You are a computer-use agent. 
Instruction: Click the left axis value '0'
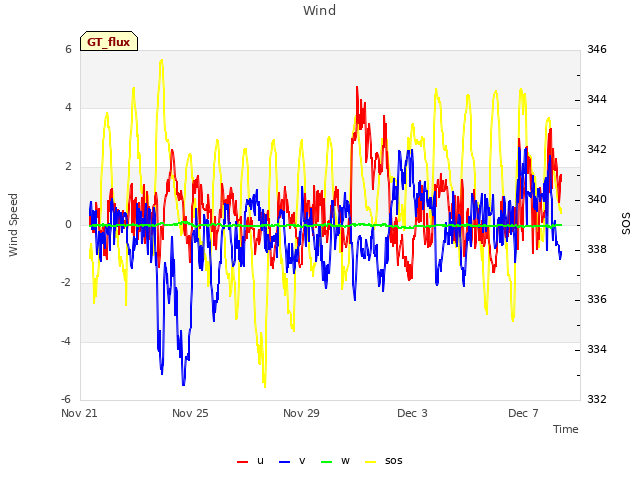[x=68, y=224]
